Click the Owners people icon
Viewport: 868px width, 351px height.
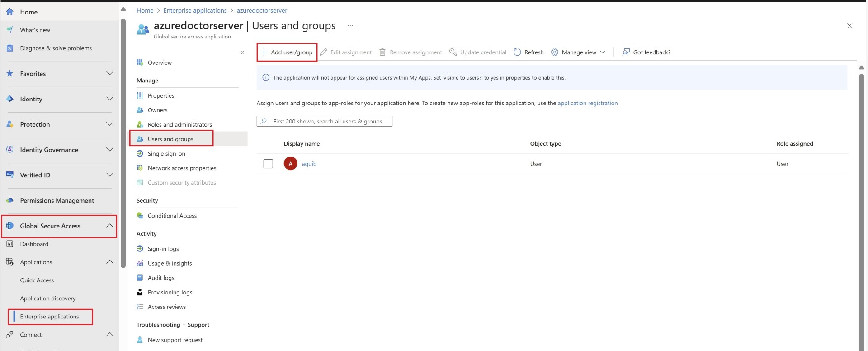point(140,110)
